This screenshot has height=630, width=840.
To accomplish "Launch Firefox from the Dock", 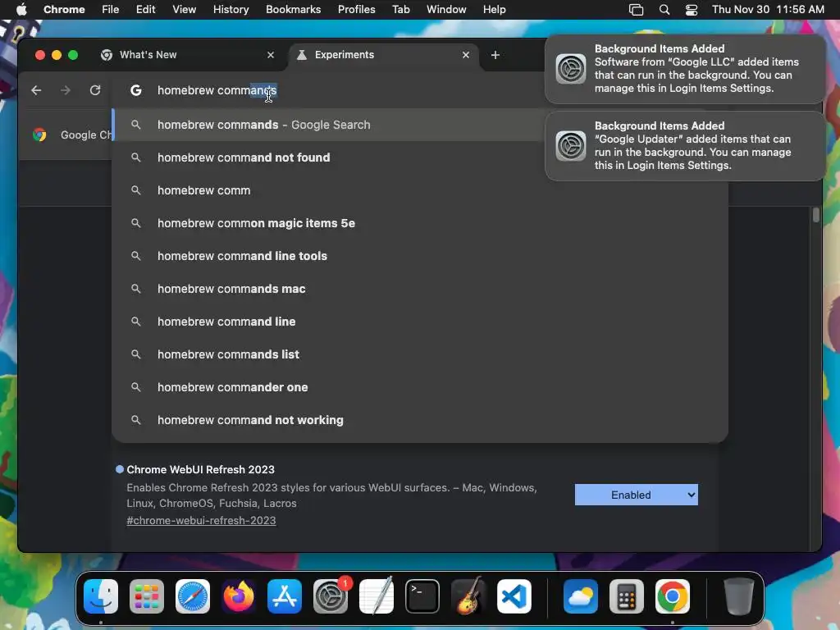I will [x=239, y=596].
